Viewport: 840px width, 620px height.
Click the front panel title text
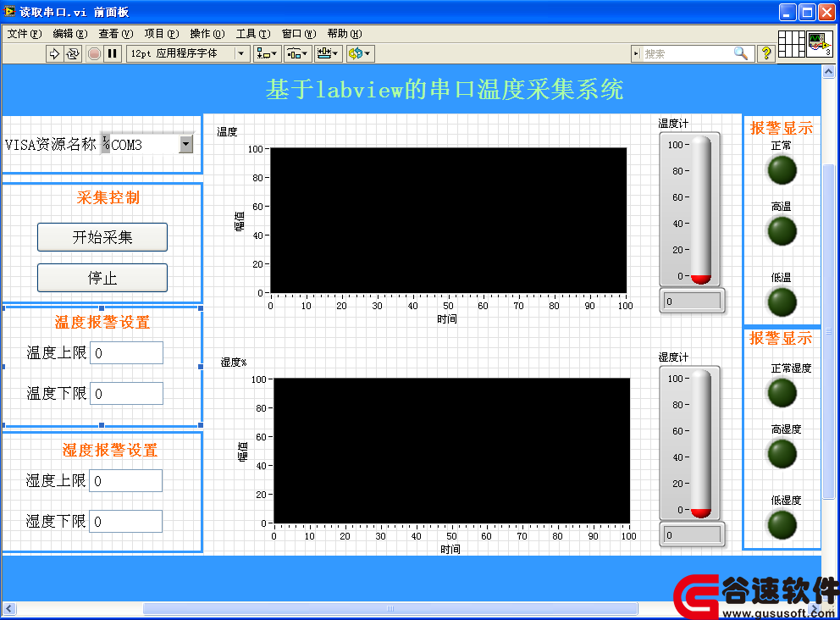(x=445, y=89)
